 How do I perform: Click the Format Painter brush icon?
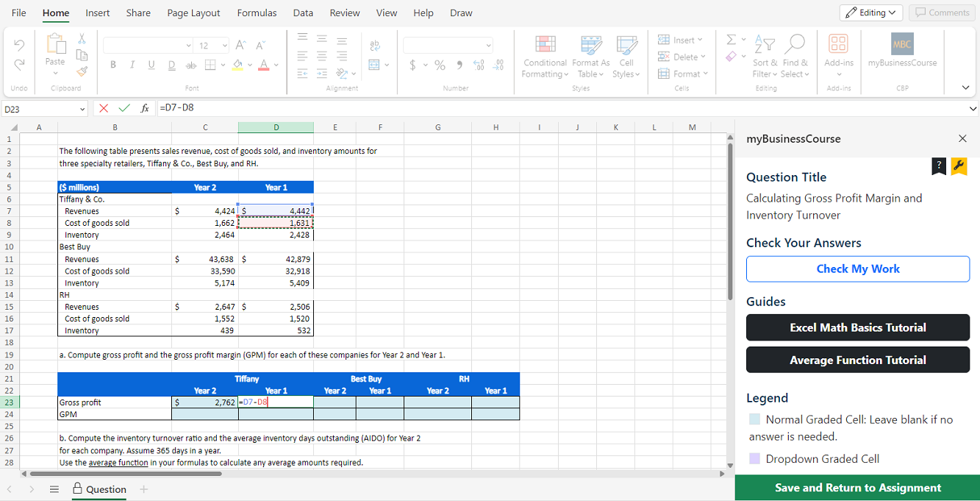82,71
